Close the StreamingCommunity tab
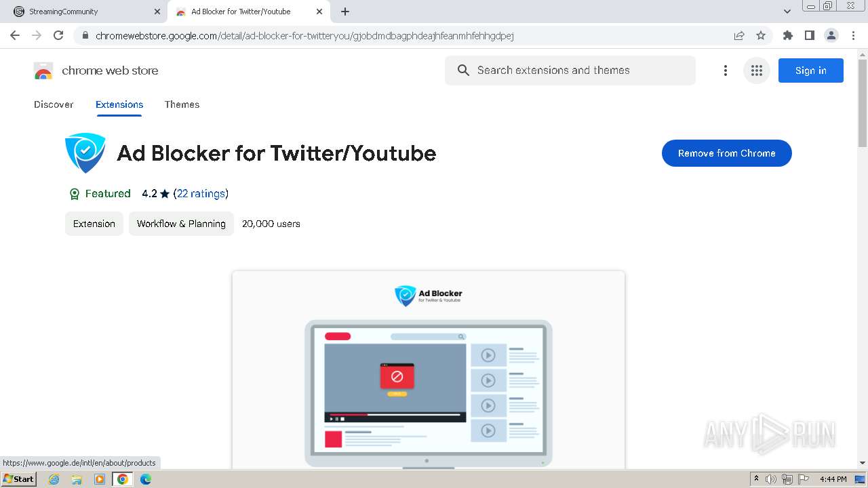The width and height of the screenshot is (868, 488). 157,12
